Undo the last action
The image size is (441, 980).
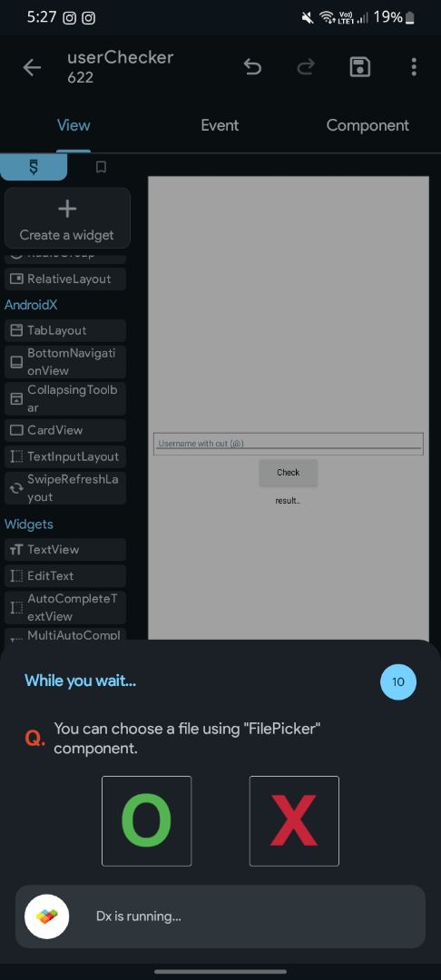[252, 67]
